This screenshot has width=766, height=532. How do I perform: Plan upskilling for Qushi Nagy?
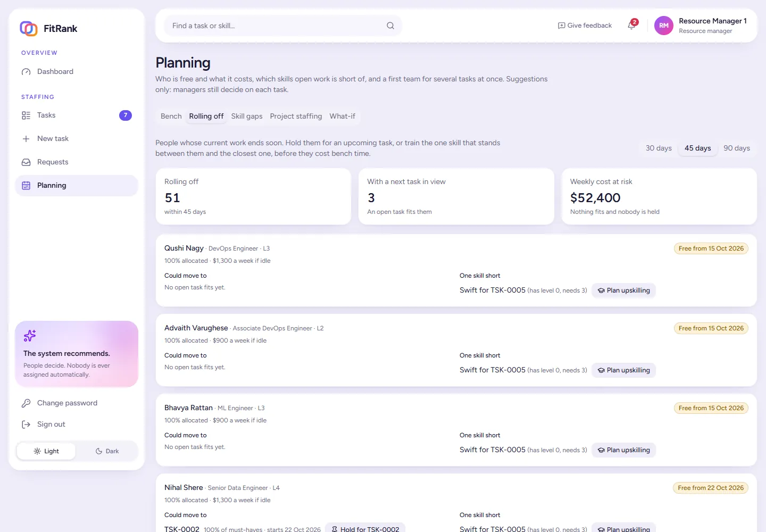coord(623,290)
